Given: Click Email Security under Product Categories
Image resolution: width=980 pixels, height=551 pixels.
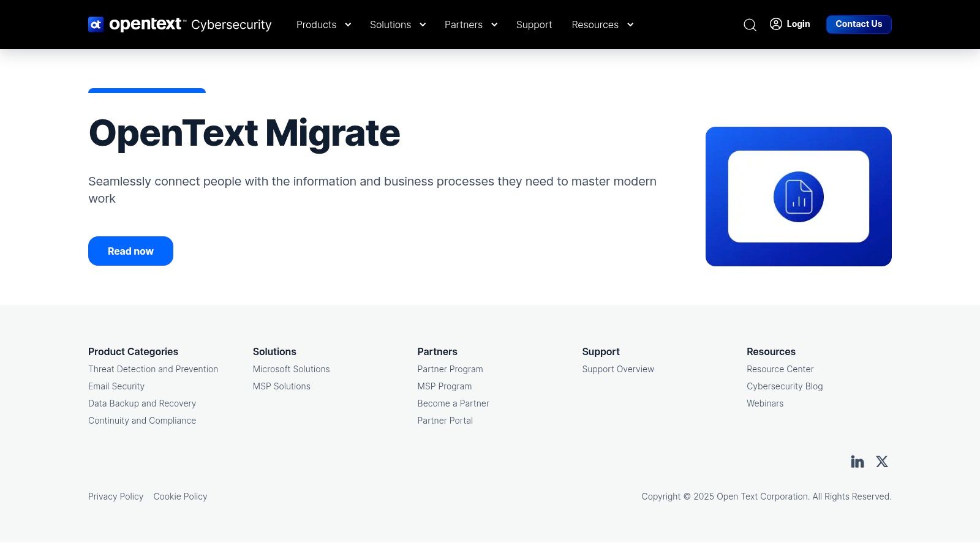Looking at the screenshot, I should pyautogui.click(x=116, y=386).
